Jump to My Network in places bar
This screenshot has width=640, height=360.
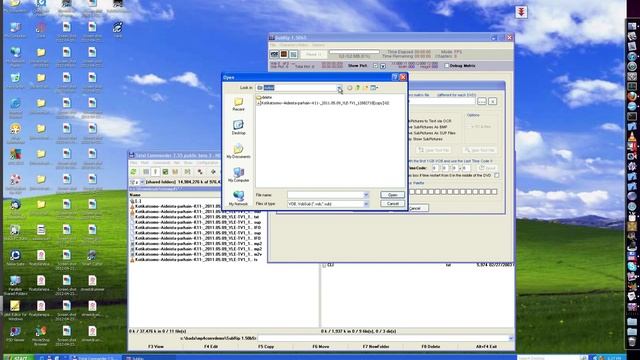(x=238, y=198)
